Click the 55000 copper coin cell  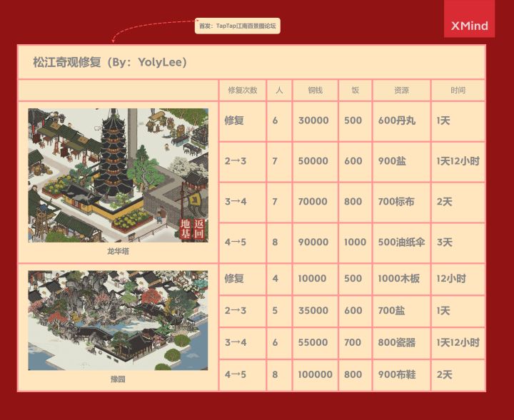pyautogui.click(x=316, y=343)
